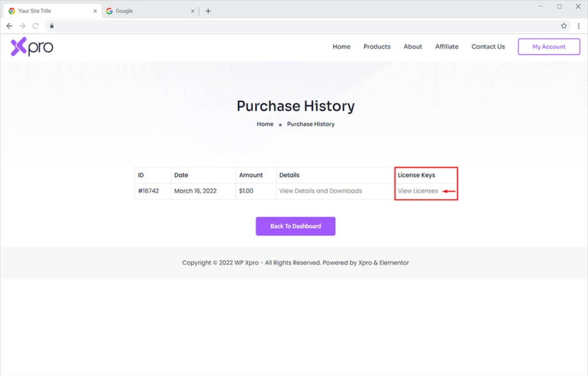Click the My Account button

click(548, 47)
